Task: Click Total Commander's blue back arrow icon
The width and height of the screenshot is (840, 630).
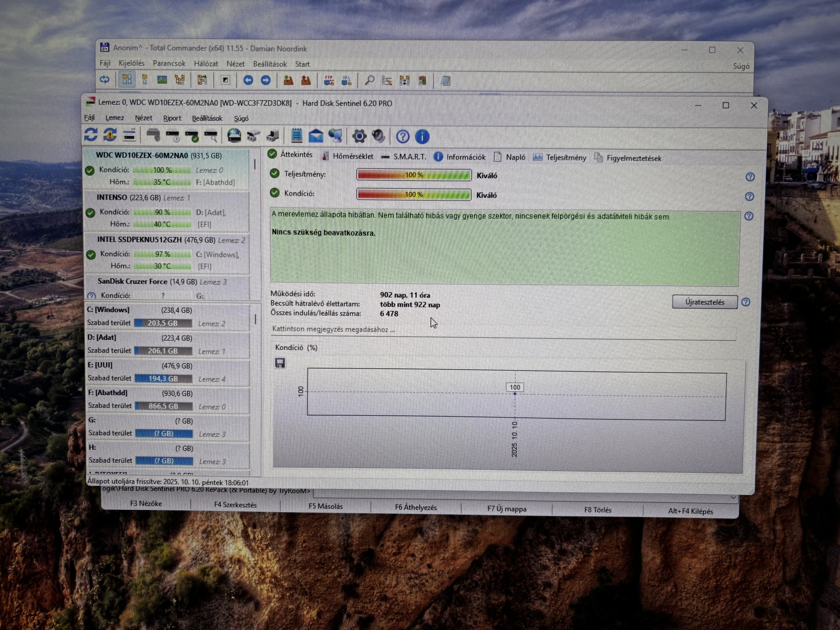Action: pos(248,80)
